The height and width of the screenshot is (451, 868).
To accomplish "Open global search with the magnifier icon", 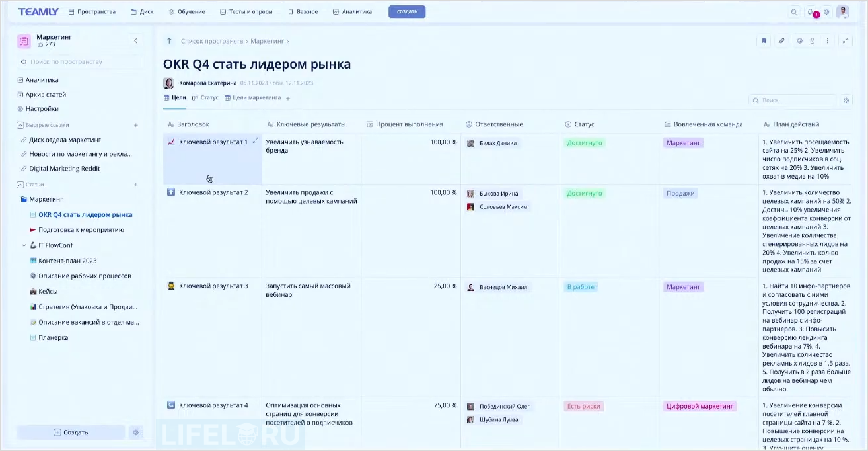I will (x=793, y=11).
